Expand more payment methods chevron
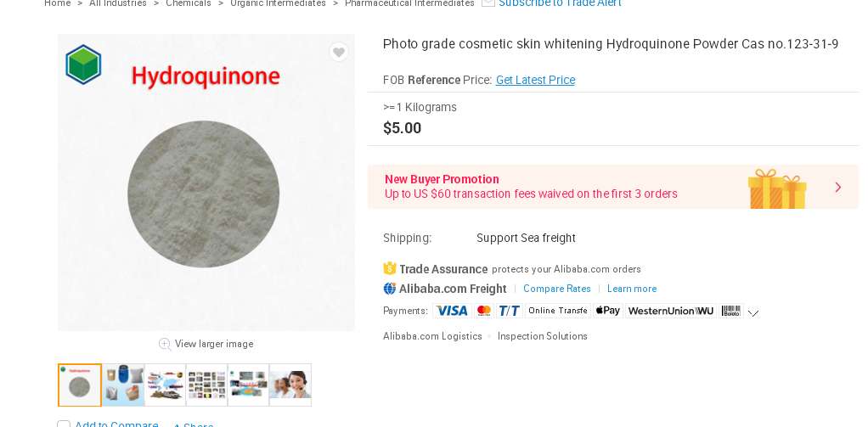The height and width of the screenshot is (427, 868). coord(753,313)
